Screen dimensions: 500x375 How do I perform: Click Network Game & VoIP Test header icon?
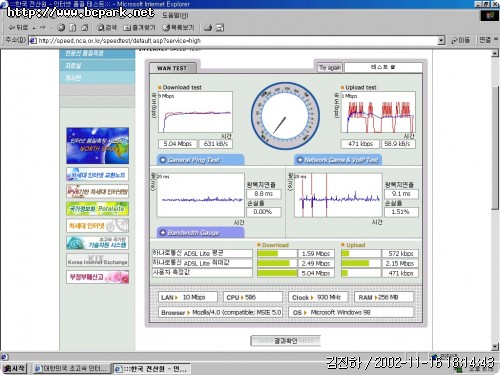(300, 160)
